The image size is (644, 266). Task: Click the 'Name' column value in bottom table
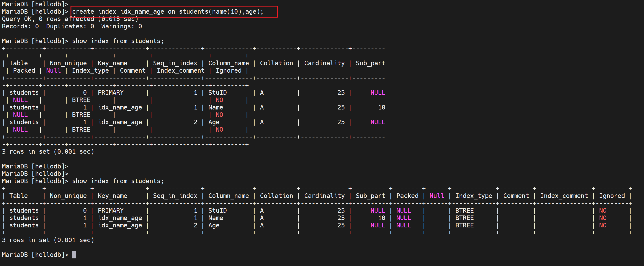216,218
